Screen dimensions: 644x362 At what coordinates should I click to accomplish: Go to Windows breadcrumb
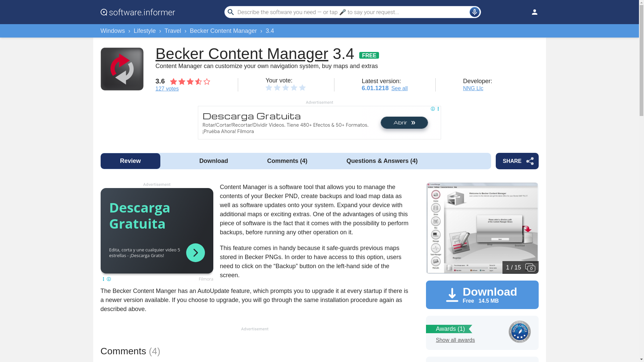click(112, 31)
